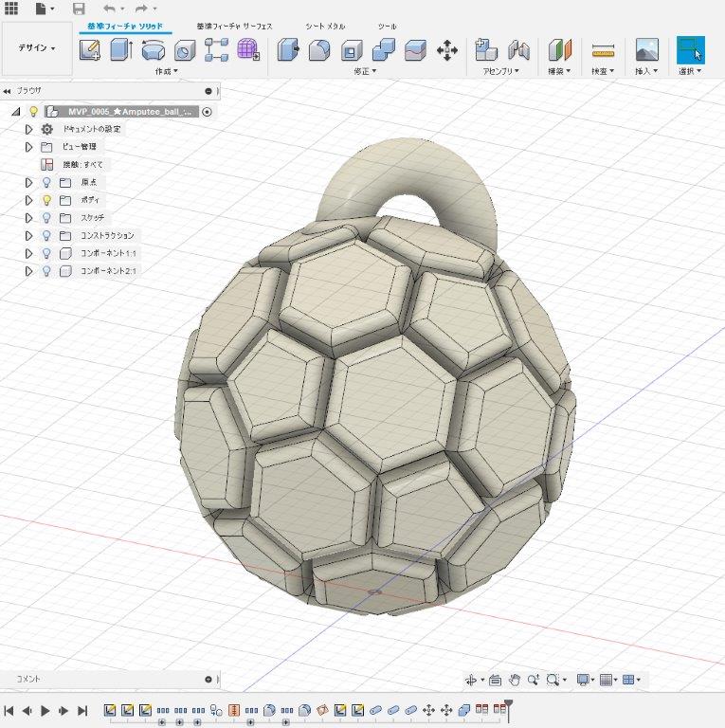Select the Shell tool
The image size is (725, 728).
coord(352,50)
